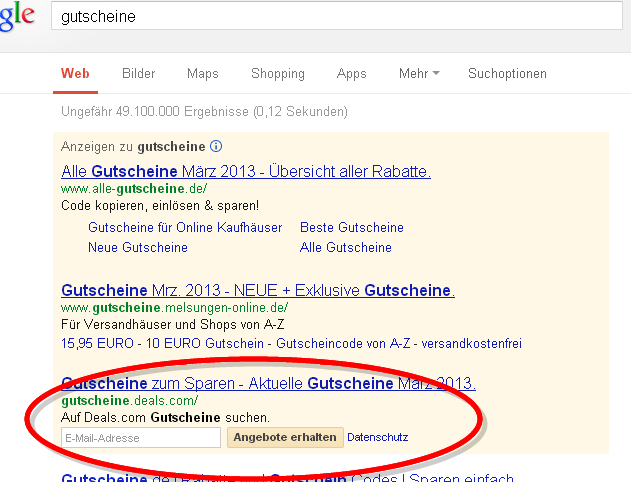Click the gutscheine.deals.com/ URL text
The height and width of the screenshot is (482, 631).
[130, 401]
